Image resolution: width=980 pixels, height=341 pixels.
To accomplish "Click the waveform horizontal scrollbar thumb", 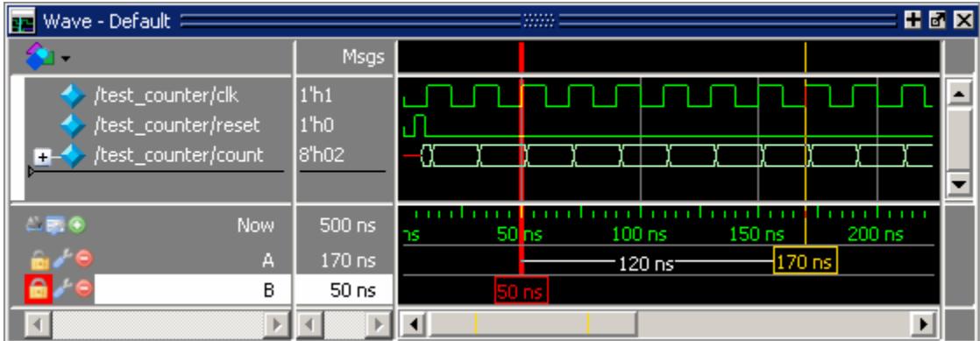I will click(x=533, y=324).
